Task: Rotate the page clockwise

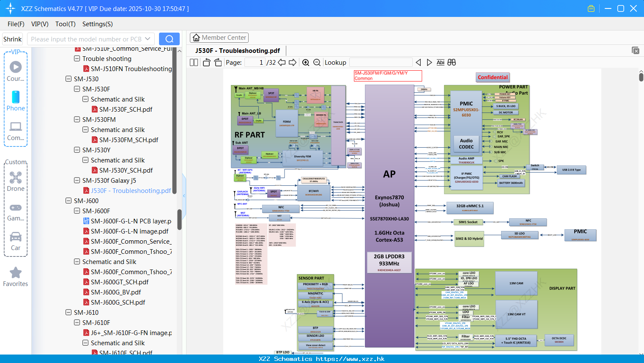Action: pos(218,62)
